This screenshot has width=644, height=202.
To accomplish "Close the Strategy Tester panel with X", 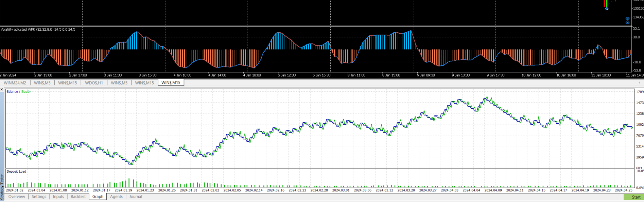I will [x=2, y=90].
